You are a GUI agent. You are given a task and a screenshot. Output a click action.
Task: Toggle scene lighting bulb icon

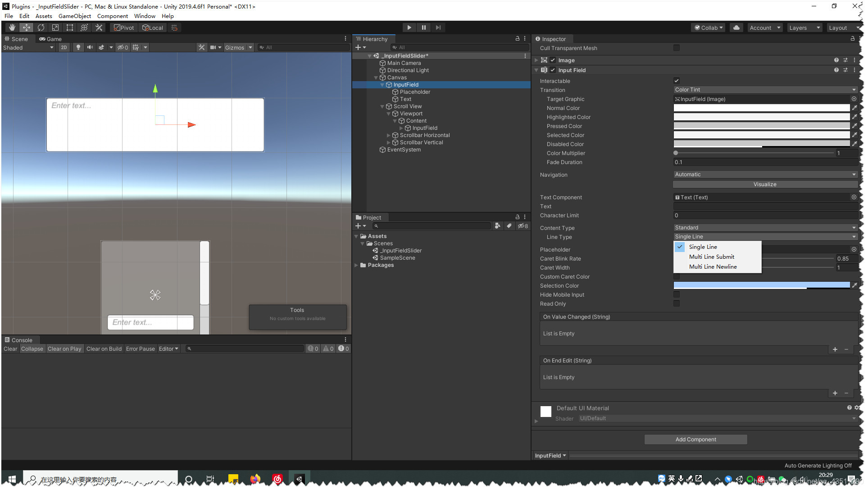78,47
